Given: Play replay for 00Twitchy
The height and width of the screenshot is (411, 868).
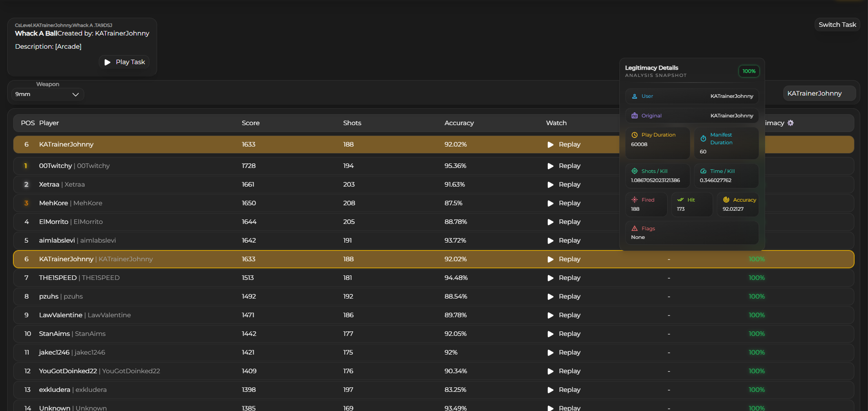Looking at the screenshot, I should tap(564, 166).
